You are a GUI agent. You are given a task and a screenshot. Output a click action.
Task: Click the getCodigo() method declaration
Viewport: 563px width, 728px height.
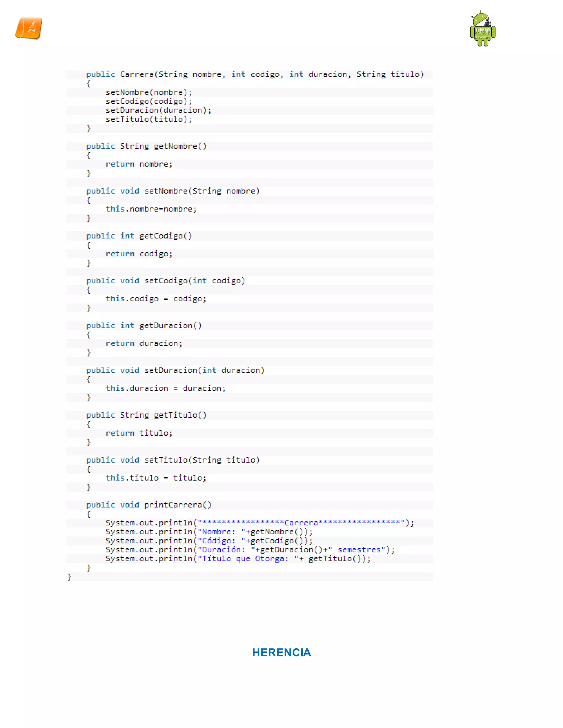(x=139, y=236)
